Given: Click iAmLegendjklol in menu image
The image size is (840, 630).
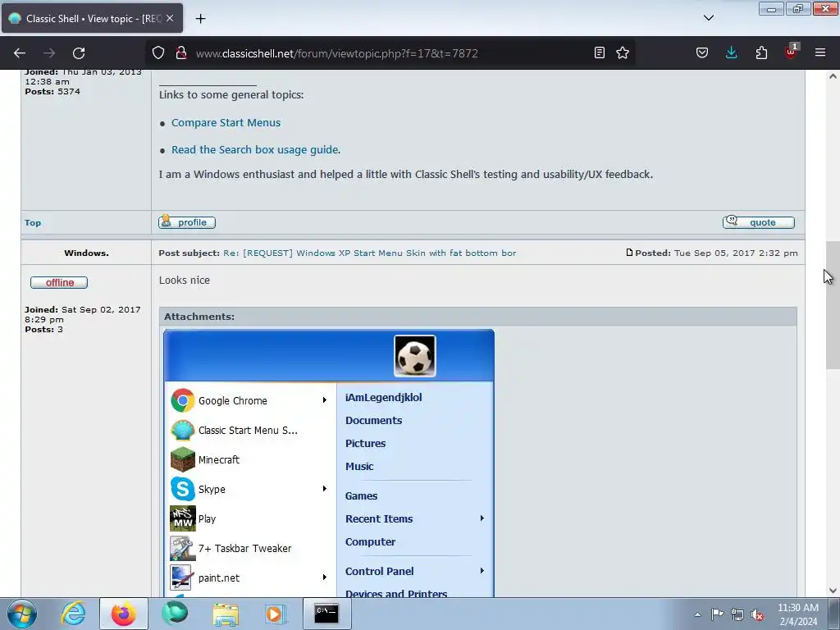Looking at the screenshot, I should [x=384, y=398].
